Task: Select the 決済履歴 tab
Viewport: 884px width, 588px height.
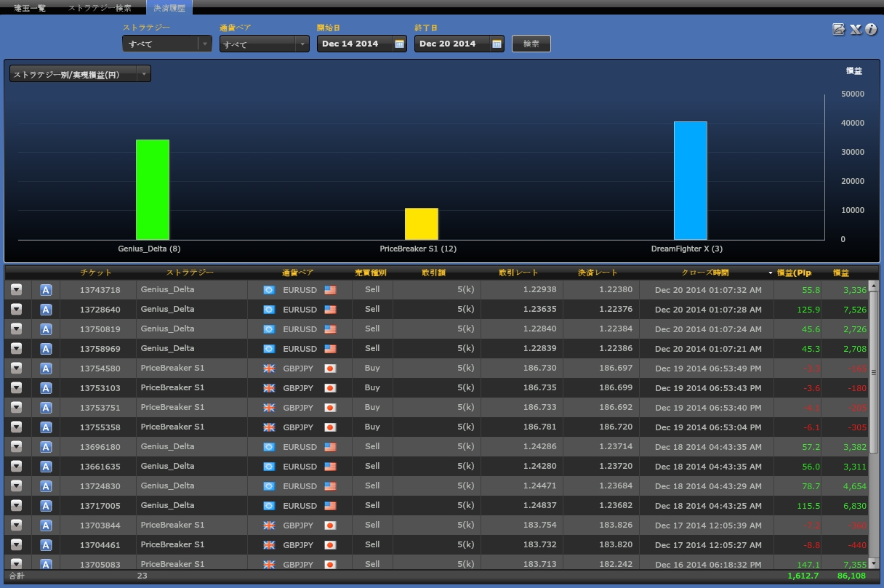Action: pyautogui.click(x=169, y=8)
